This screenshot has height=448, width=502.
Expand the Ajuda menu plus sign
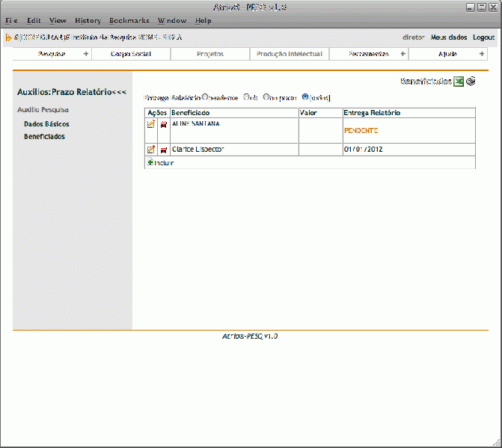(x=481, y=54)
